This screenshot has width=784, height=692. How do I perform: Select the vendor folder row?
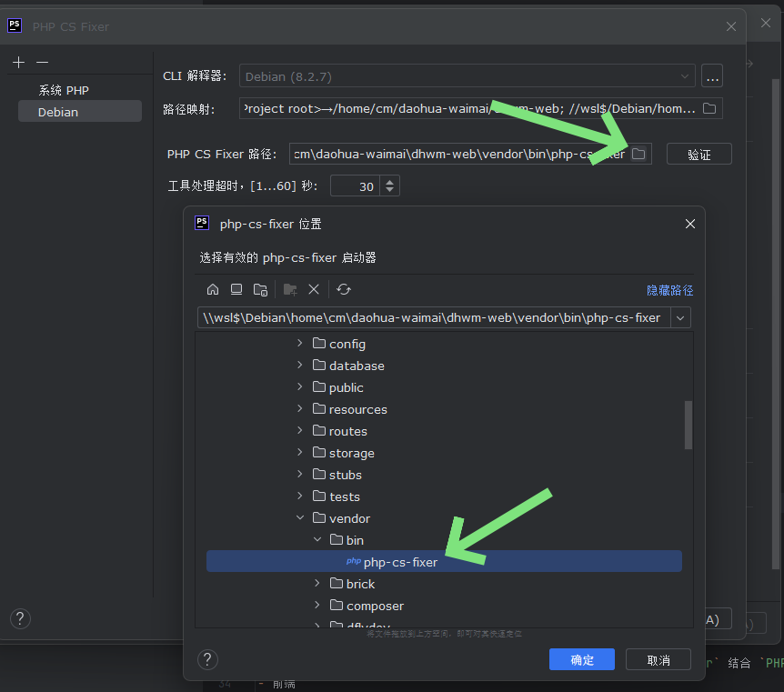click(444, 518)
